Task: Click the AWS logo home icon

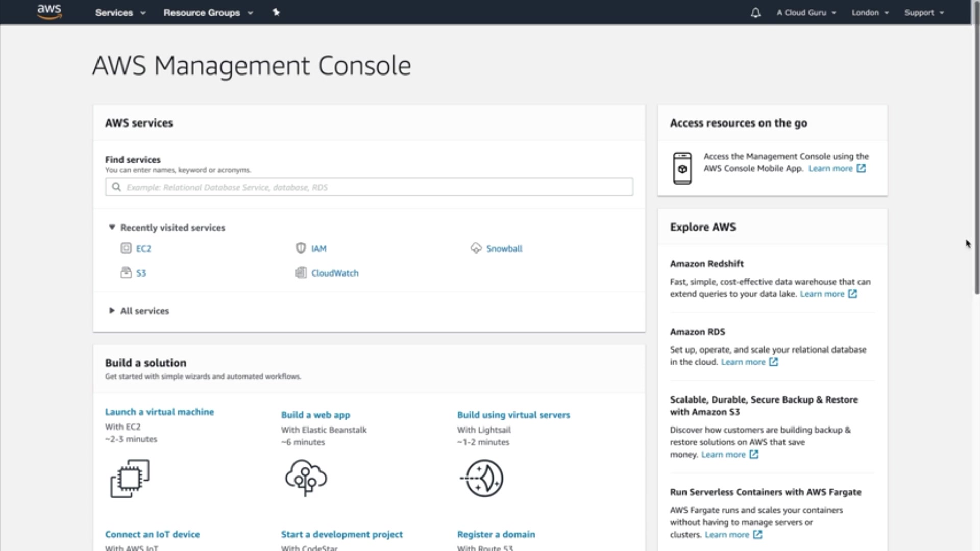Action: tap(50, 12)
